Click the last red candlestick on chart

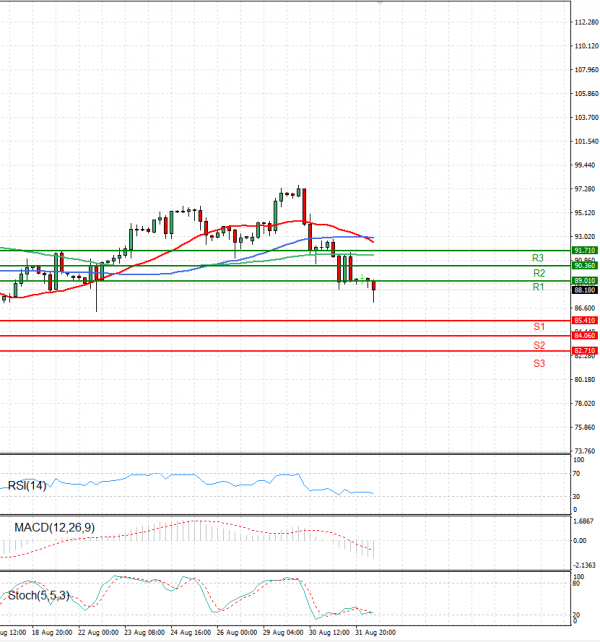(x=374, y=290)
